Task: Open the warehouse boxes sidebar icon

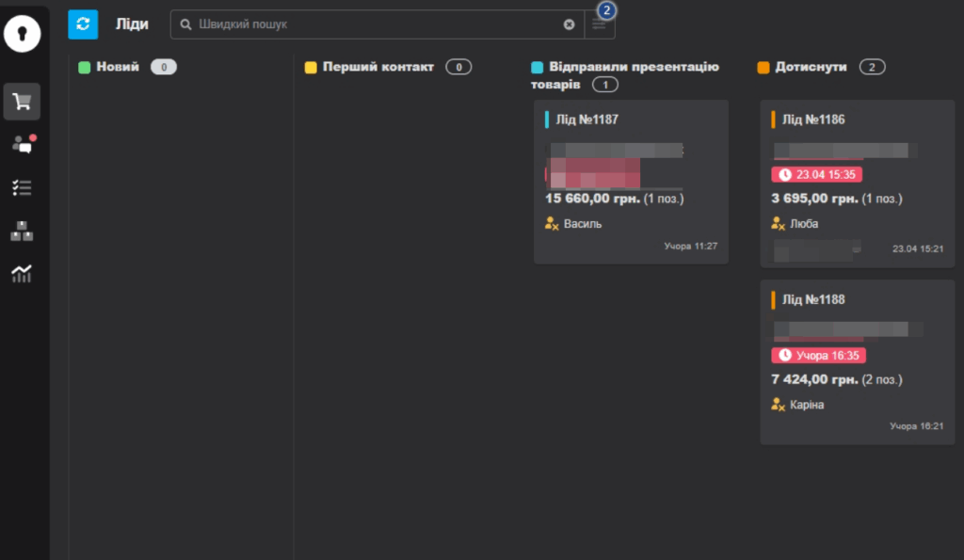Action: [x=22, y=231]
